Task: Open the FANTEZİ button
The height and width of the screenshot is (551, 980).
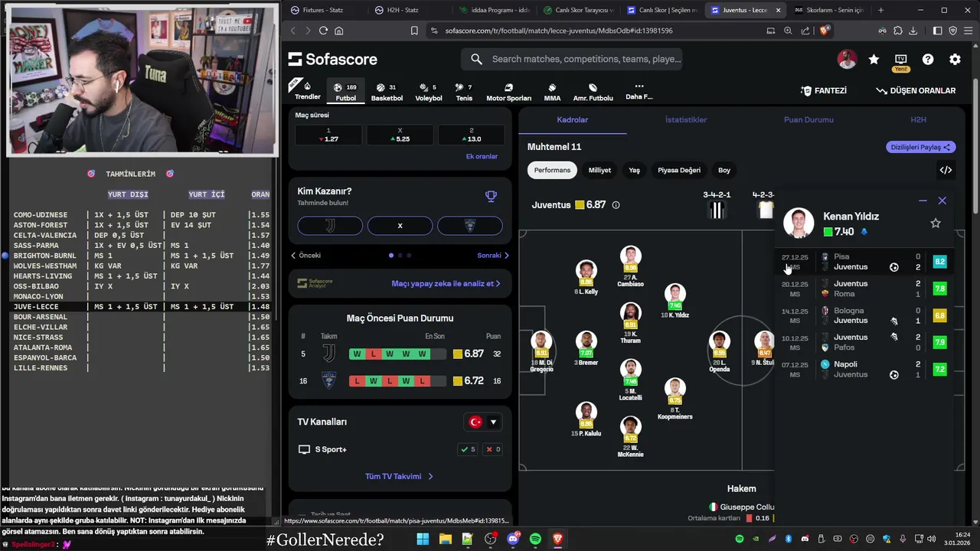Action: pos(824,90)
